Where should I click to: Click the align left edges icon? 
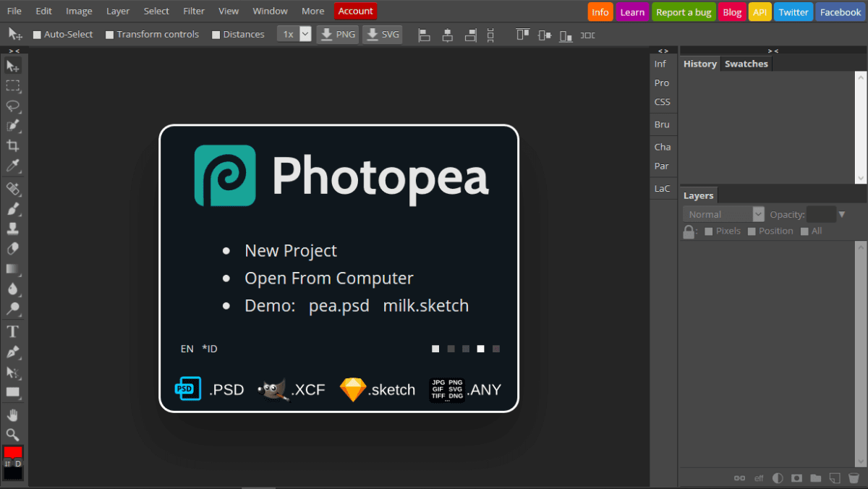(x=425, y=35)
